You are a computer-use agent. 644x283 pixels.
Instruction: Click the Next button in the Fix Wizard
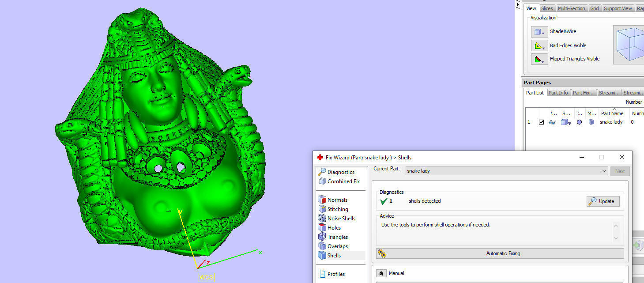[x=620, y=171]
